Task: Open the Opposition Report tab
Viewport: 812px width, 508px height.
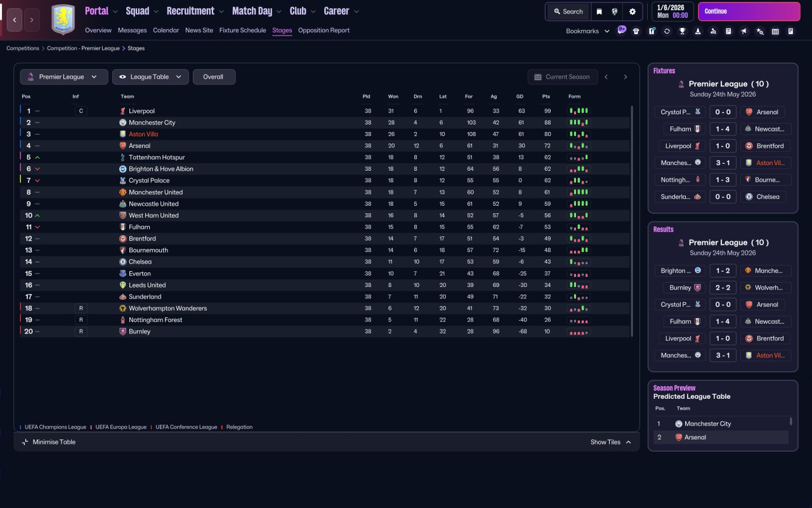Action: coord(324,30)
